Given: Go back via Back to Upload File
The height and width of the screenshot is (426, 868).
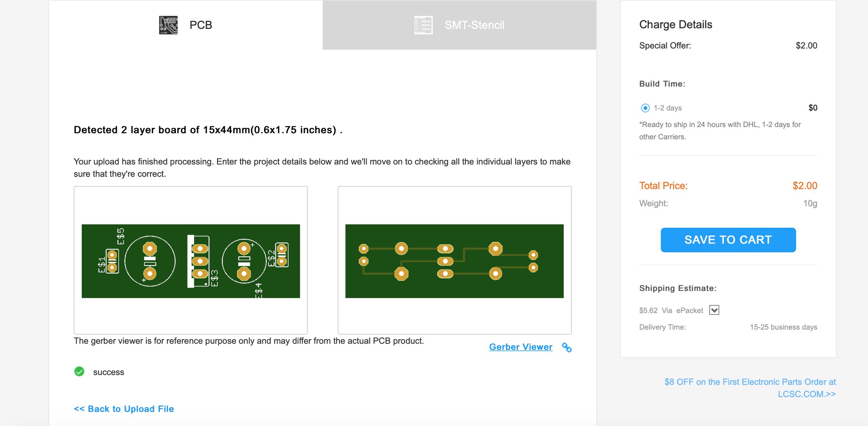Looking at the screenshot, I should tap(124, 409).
